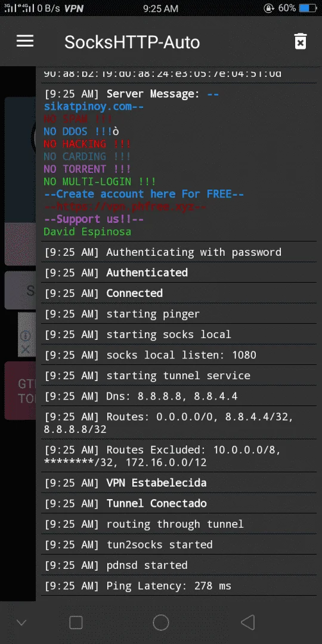The image size is (322, 644).
Task: Select 'routing through tunnel' log entry
Action: [179, 524]
